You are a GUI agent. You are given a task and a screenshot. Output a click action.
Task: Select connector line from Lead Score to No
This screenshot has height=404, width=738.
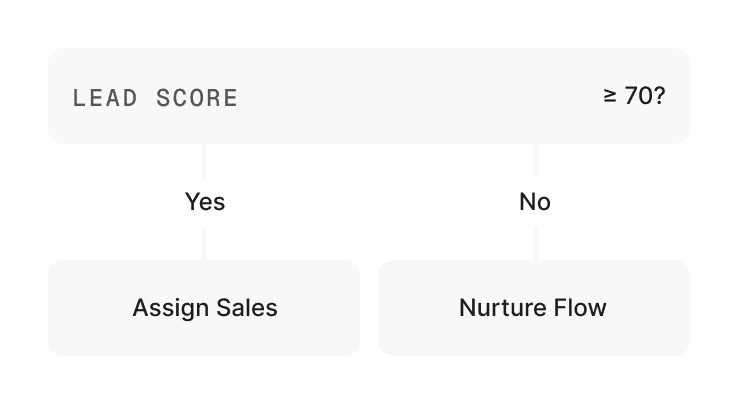tap(536, 161)
